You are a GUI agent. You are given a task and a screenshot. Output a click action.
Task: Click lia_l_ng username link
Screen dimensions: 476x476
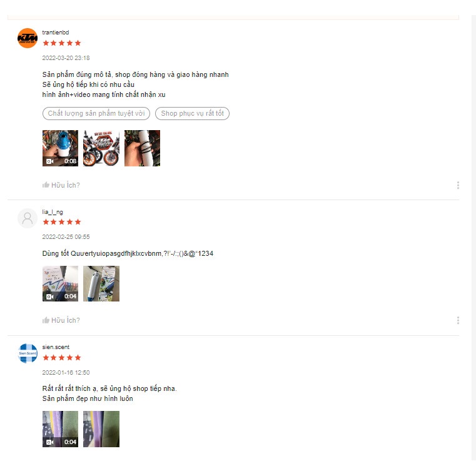53,212
